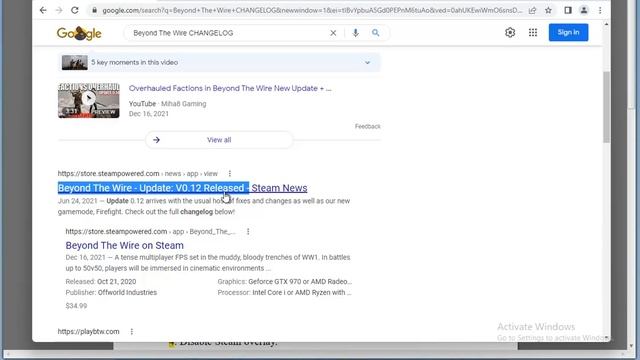Click the Google logo
Screen dimensions: 640x360
[x=79, y=33]
